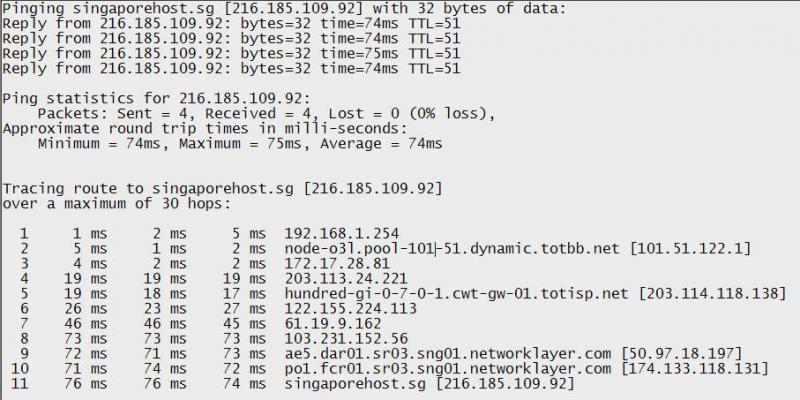800x400 pixels.
Task: Click the 'Approximate round trip times' line
Action: click(x=205, y=129)
